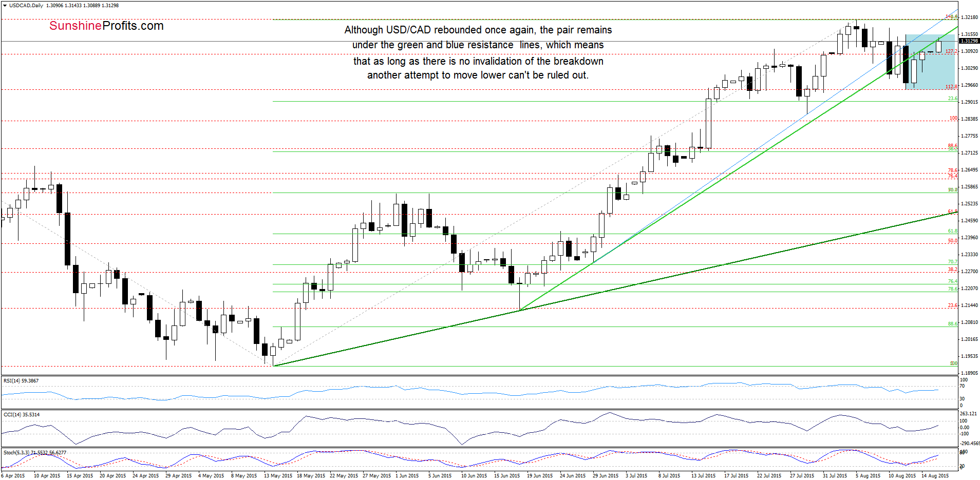Viewport: 980px width, 480px height.
Task: Click the 1.23960 price axis label
Action: [970, 238]
